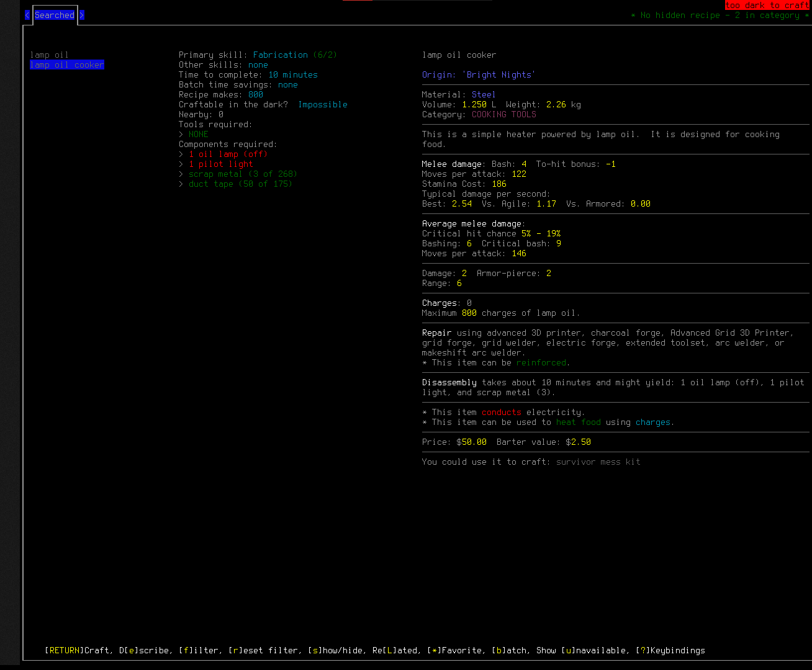Click 'Maximum 800 charges of lamp oil'
The image size is (812, 670).
click(x=502, y=313)
